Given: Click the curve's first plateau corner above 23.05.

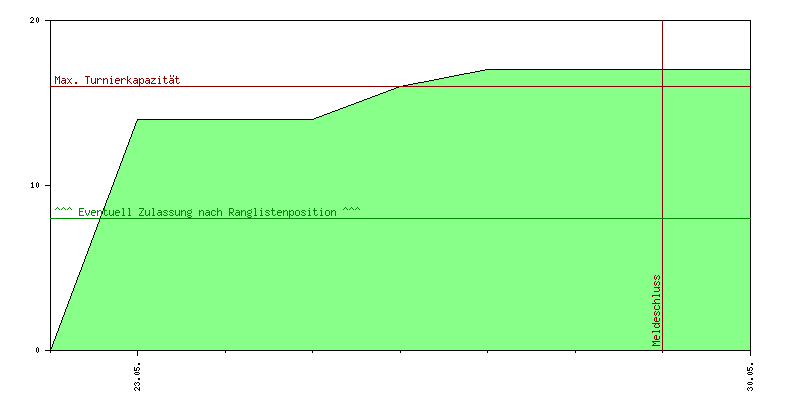Looking at the screenshot, I should pos(137,119).
